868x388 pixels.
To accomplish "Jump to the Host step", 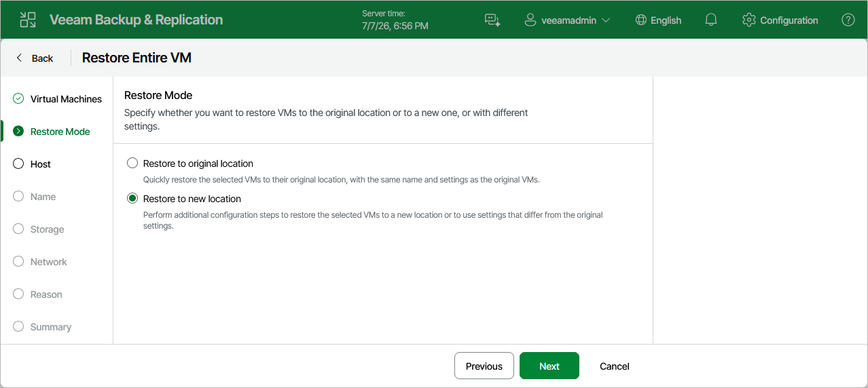I will pyautogui.click(x=41, y=164).
